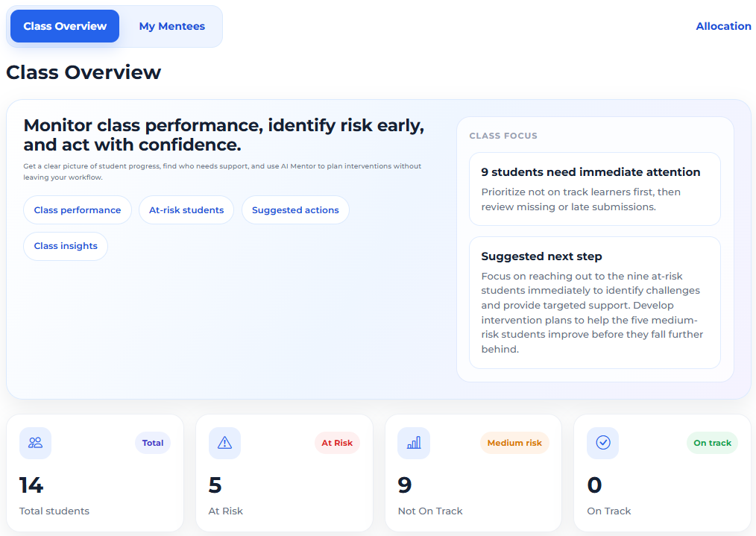This screenshot has width=756, height=536.
Task: Show Class insights section
Action: (66, 246)
